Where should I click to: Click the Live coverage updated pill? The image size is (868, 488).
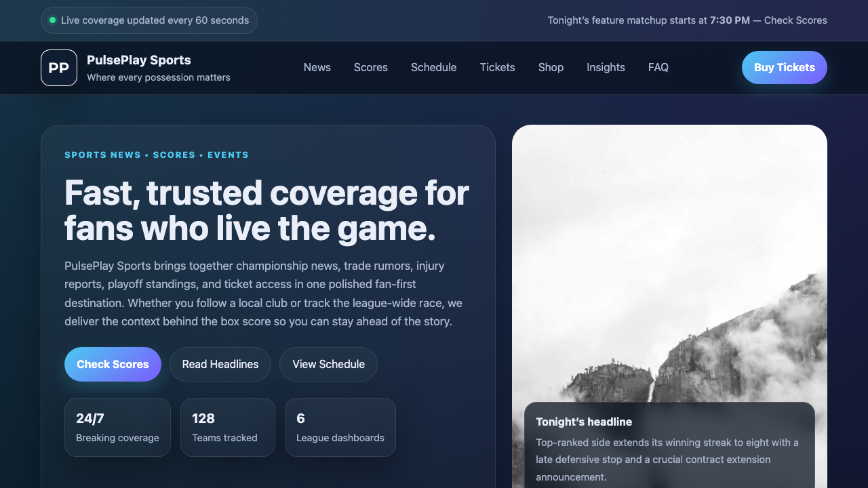149,20
